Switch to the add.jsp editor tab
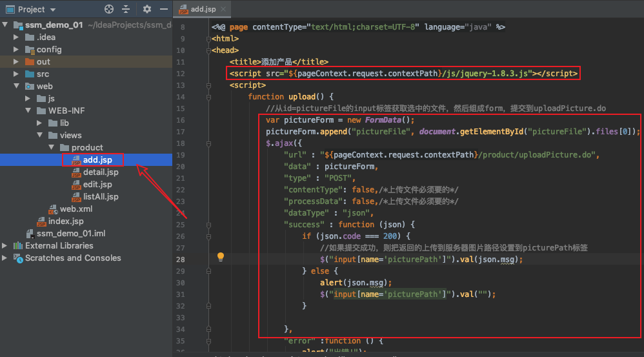The width and height of the screenshot is (644, 357). (203, 9)
